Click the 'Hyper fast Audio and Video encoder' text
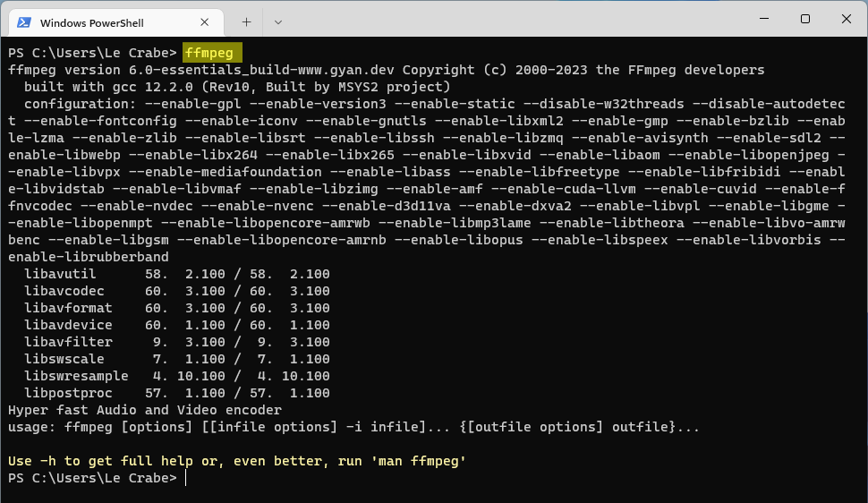 pyautogui.click(x=145, y=410)
